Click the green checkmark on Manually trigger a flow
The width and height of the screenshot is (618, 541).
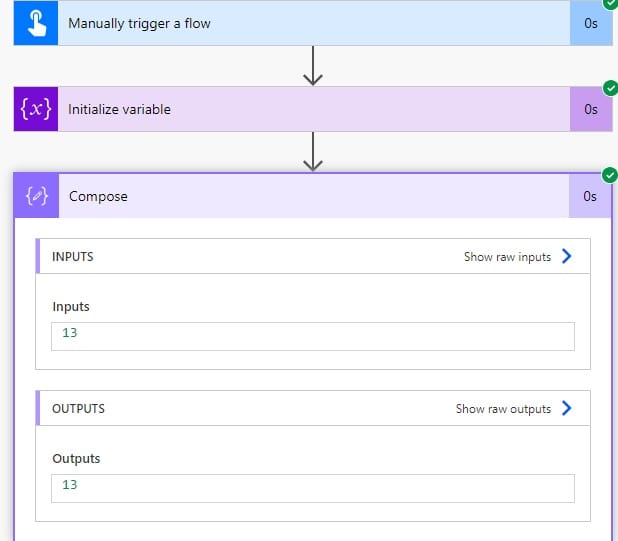pos(611,4)
